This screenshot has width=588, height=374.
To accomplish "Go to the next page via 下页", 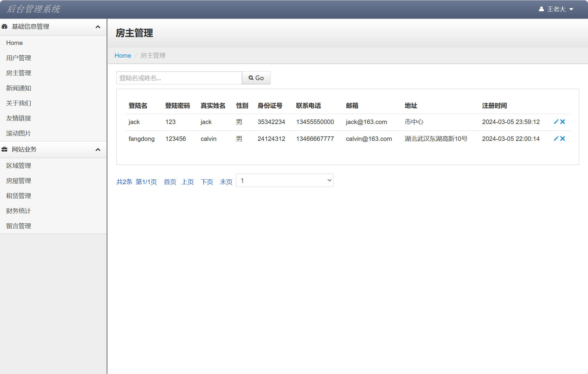I will pos(207,182).
